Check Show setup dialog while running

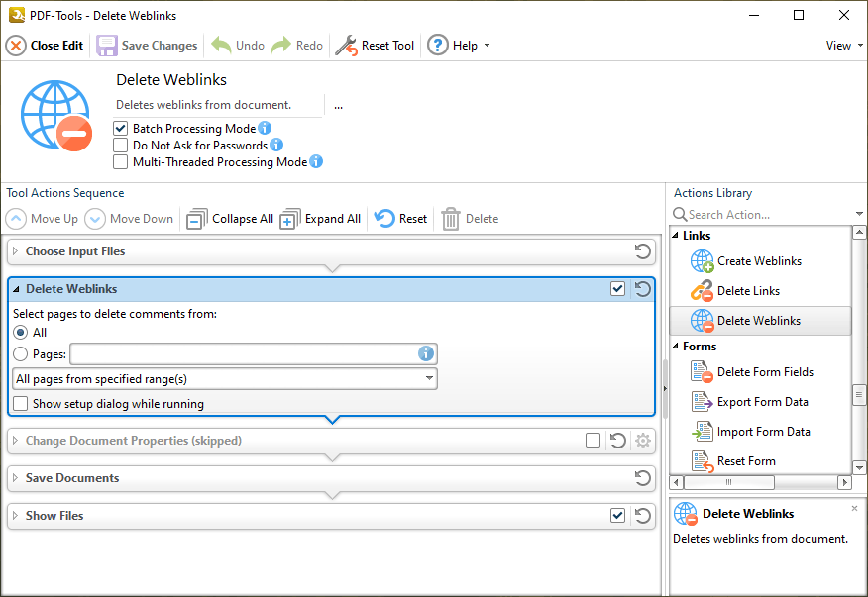pyautogui.click(x=21, y=404)
